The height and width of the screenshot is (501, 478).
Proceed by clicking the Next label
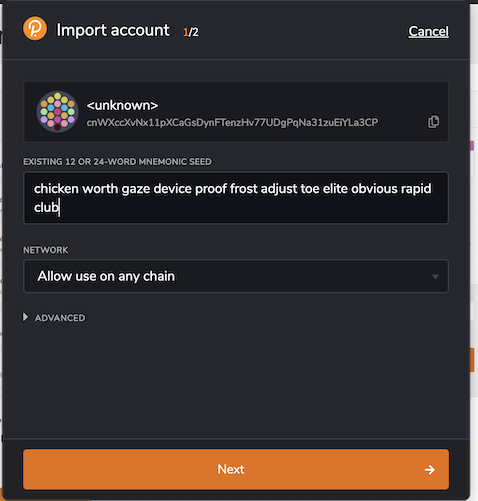tap(231, 469)
